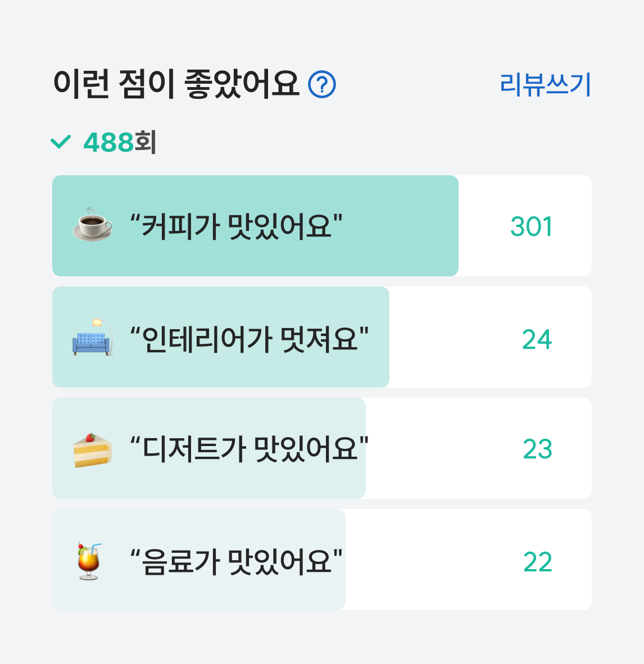The height and width of the screenshot is (664, 644).
Task: Click the blue sofa icon
Action: click(93, 338)
